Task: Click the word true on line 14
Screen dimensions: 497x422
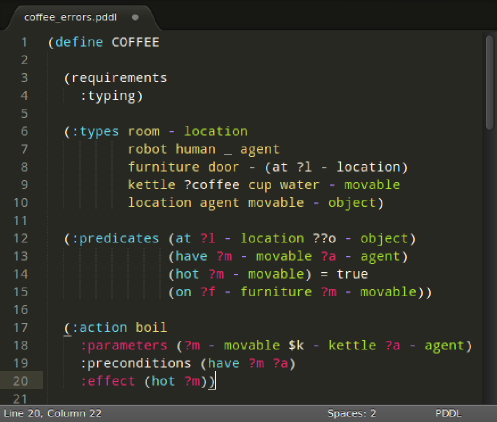Action: pos(352,274)
